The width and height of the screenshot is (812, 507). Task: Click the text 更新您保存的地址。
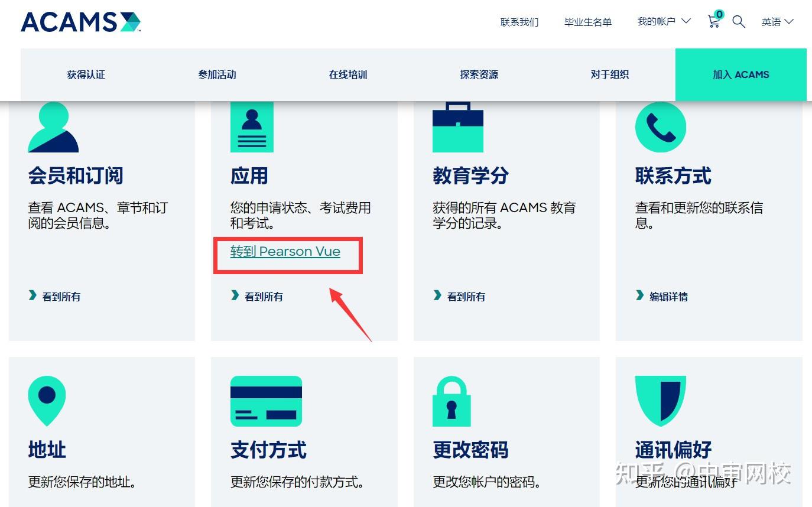click(x=82, y=482)
